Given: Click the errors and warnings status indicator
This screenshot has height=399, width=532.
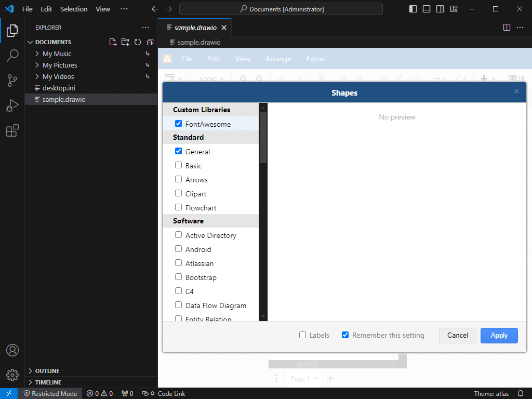Looking at the screenshot, I should (x=99, y=394).
